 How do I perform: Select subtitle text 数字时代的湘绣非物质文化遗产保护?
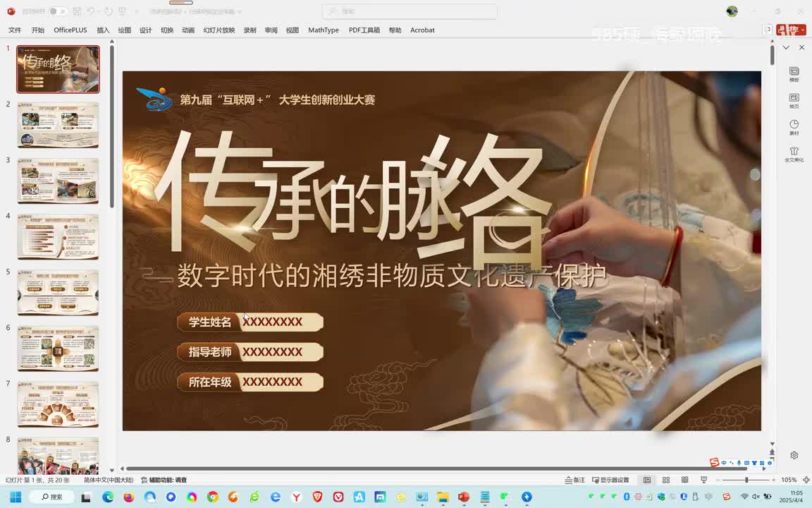(x=391, y=275)
